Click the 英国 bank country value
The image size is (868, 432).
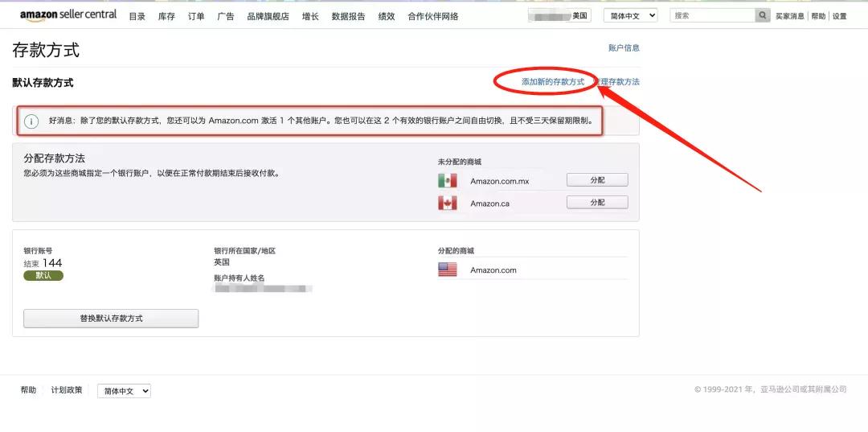point(222,262)
